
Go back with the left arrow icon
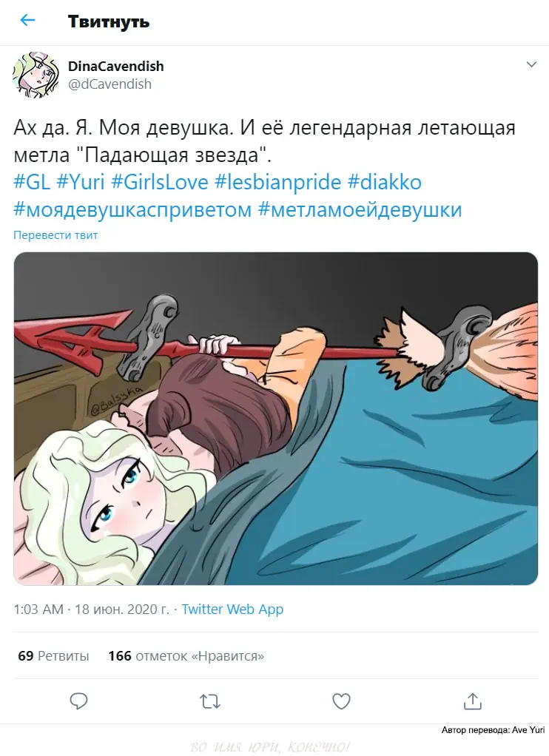point(27,20)
